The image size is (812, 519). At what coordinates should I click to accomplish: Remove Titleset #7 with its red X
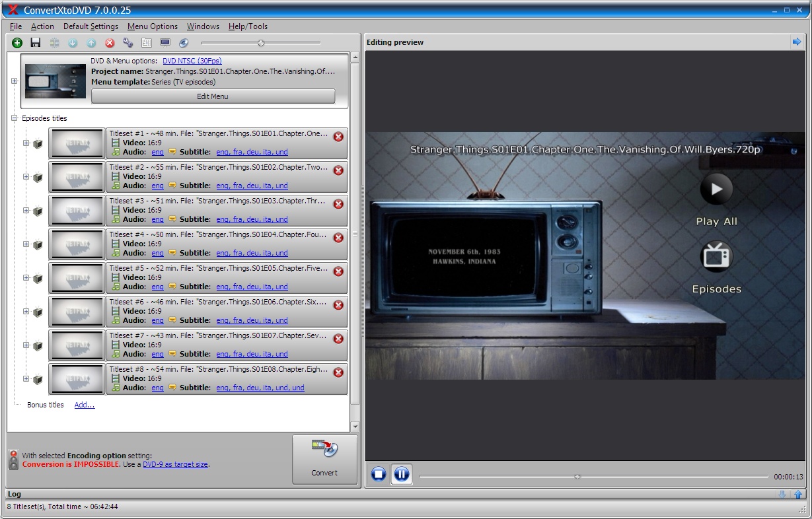[x=338, y=339]
